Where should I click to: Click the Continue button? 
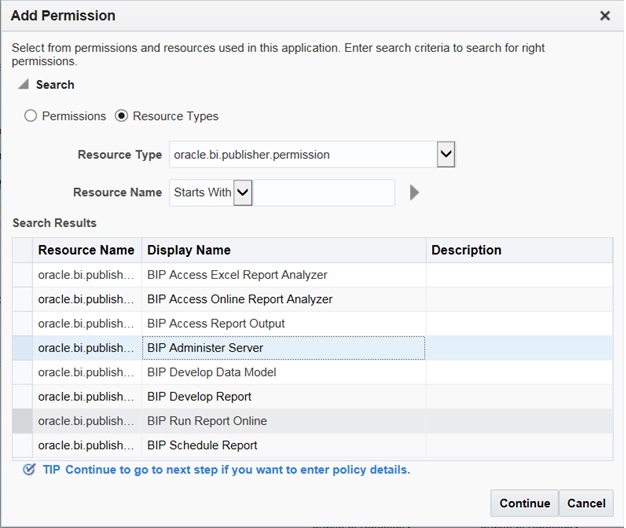click(524, 503)
